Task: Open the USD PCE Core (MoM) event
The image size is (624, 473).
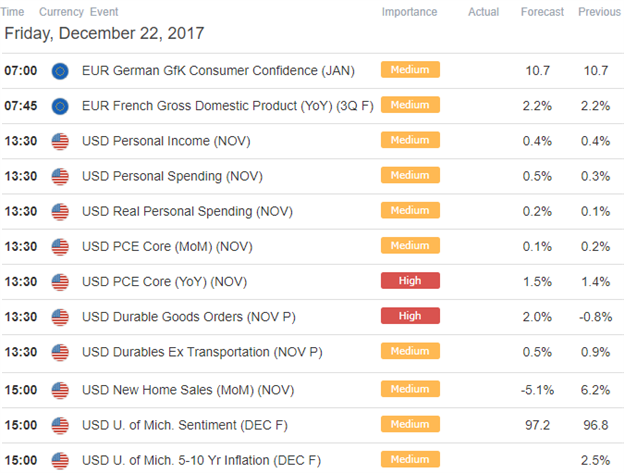Action: pyautogui.click(x=167, y=247)
